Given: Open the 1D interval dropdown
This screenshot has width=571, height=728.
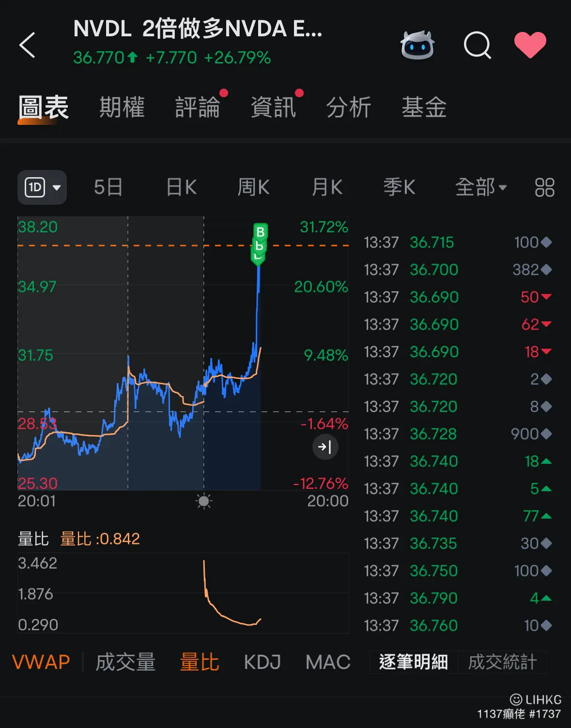Looking at the screenshot, I should coord(42,187).
